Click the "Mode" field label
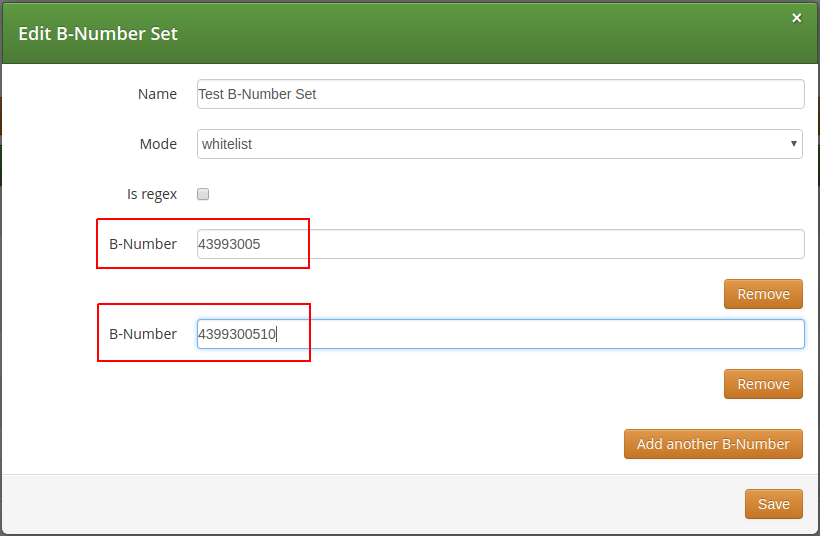Image resolution: width=820 pixels, height=536 pixels. 158,144
